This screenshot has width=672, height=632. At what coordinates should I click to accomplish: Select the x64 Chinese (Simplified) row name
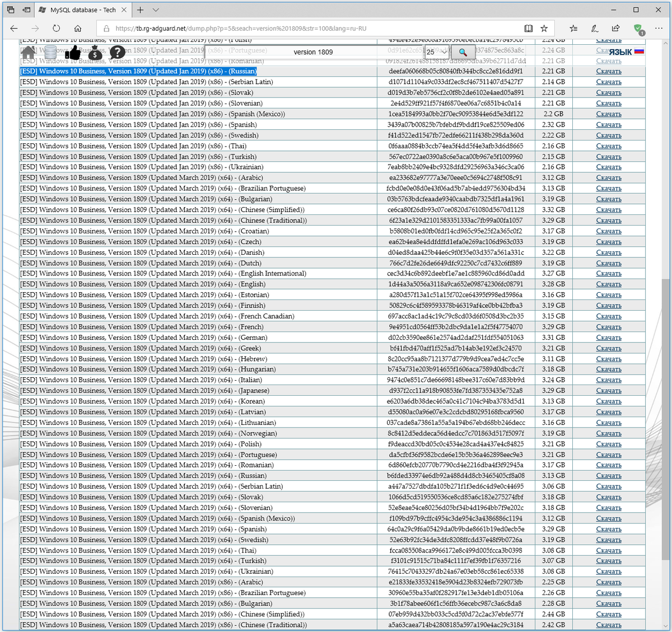point(162,209)
